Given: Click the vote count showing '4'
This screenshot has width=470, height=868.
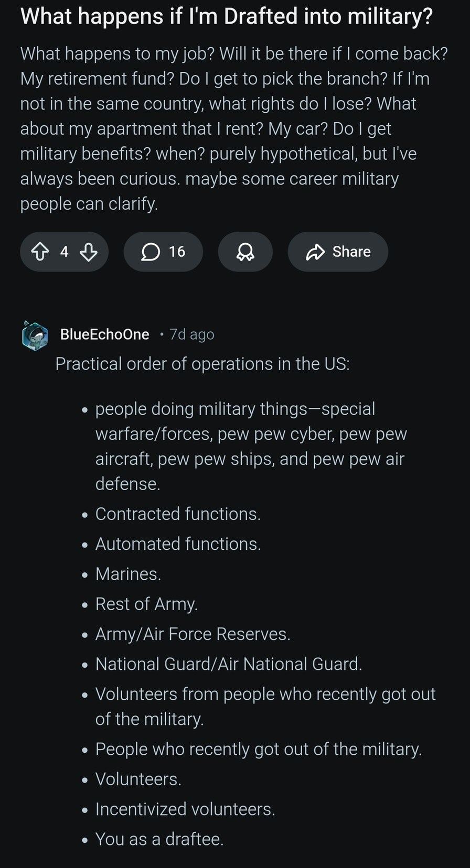Looking at the screenshot, I should 63,252.
